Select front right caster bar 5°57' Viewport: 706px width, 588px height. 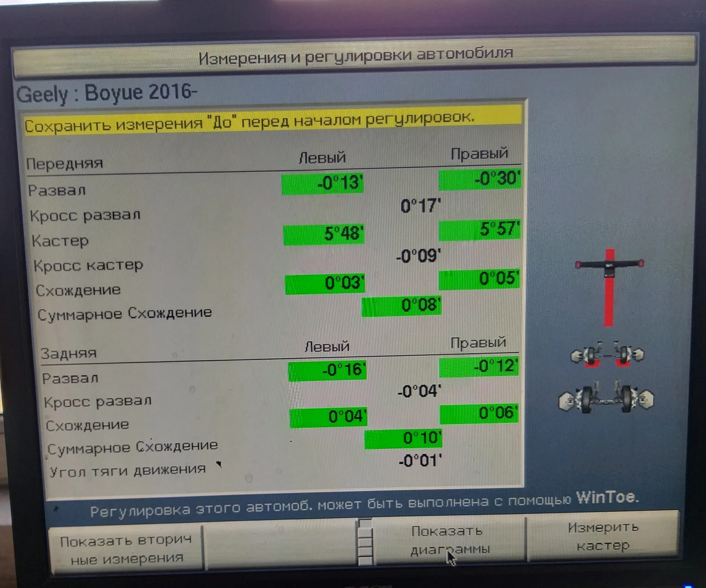click(480, 230)
